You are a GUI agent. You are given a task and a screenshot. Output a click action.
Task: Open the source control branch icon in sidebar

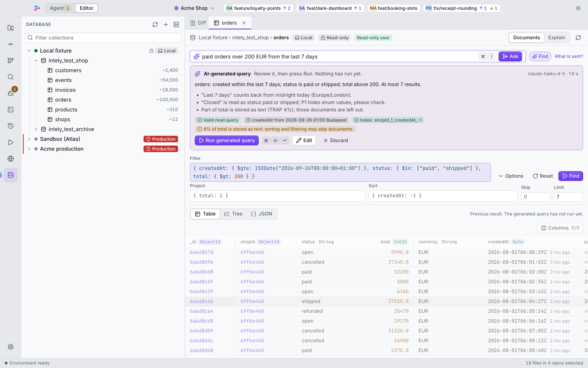tap(10, 61)
